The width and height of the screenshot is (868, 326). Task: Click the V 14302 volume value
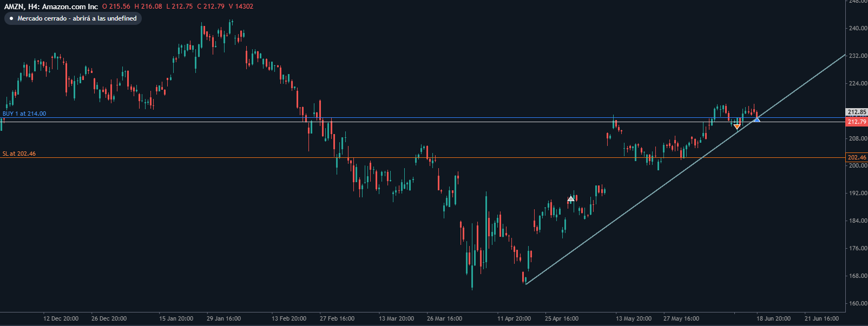coord(241,6)
